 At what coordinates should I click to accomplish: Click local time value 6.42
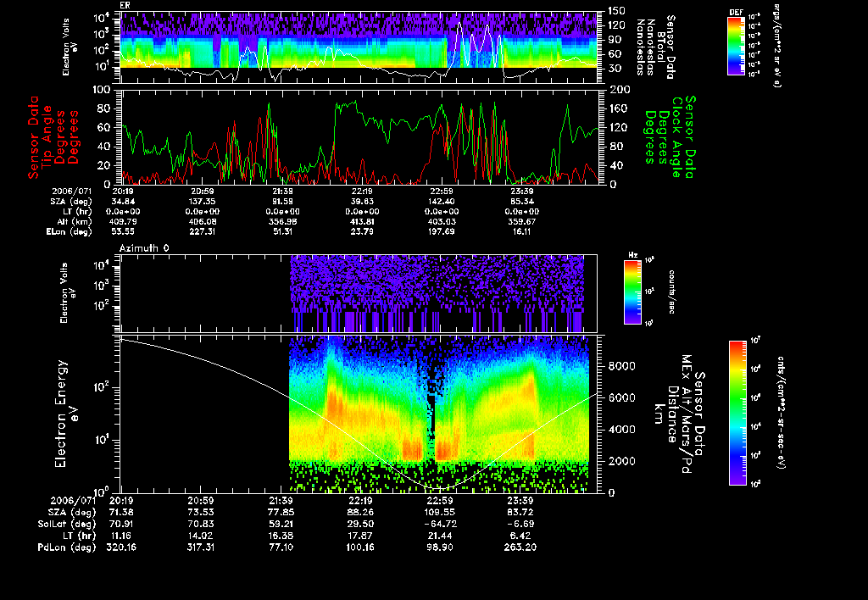pyautogui.click(x=520, y=536)
